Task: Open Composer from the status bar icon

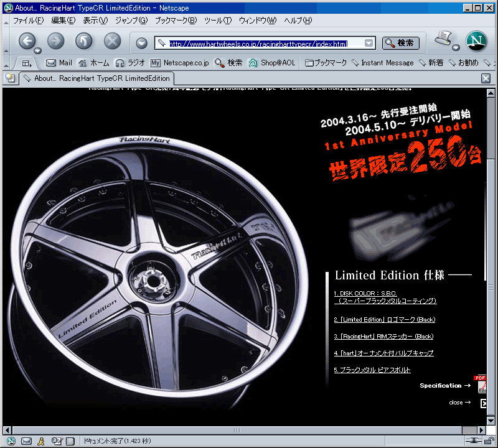Action: point(56,441)
